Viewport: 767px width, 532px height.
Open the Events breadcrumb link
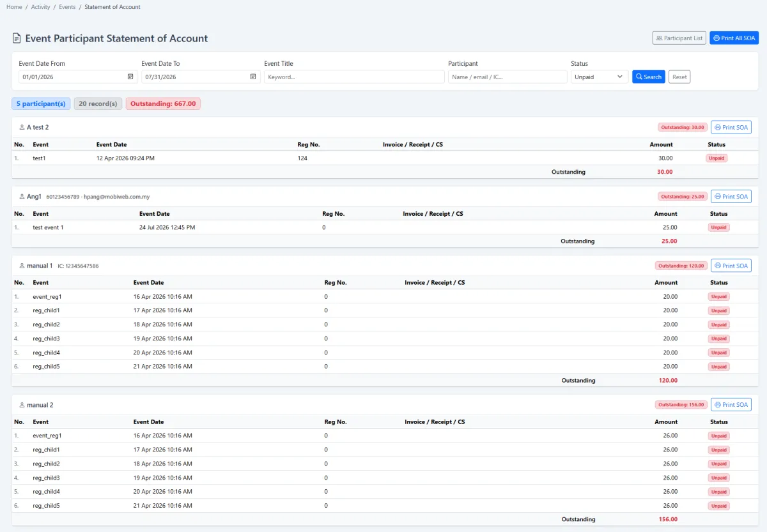(x=67, y=7)
